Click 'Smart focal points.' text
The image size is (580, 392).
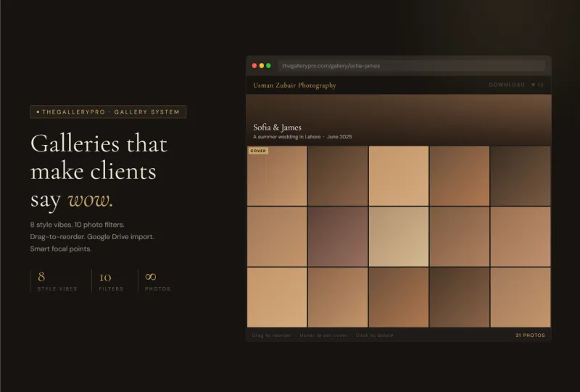point(61,249)
